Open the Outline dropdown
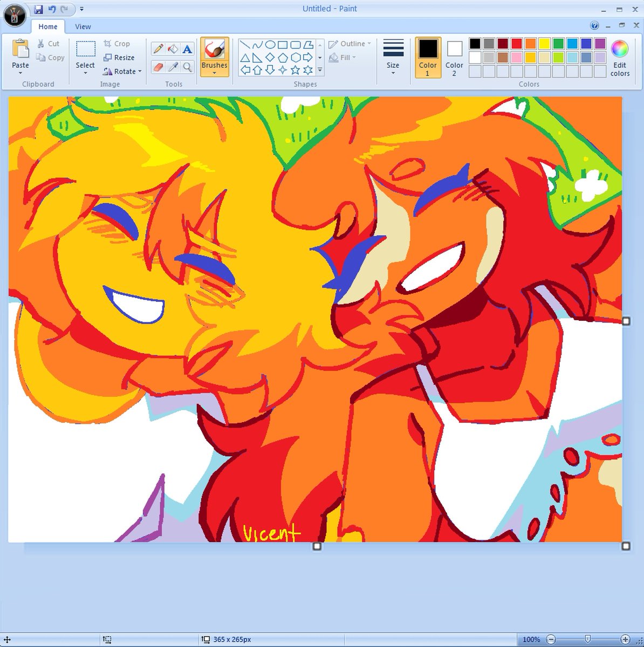Viewport: 644px width, 647px height. tap(350, 44)
